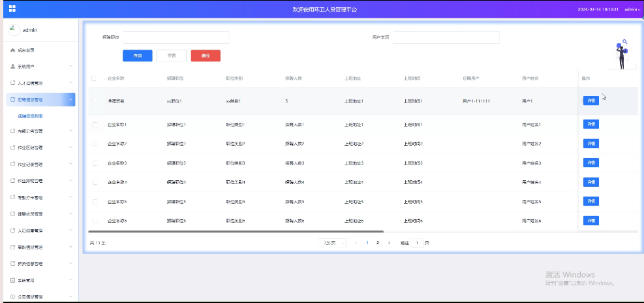The height and width of the screenshot is (303, 644).
Task: Check the box for row 企业名称6
Action: (x=95, y=221)
